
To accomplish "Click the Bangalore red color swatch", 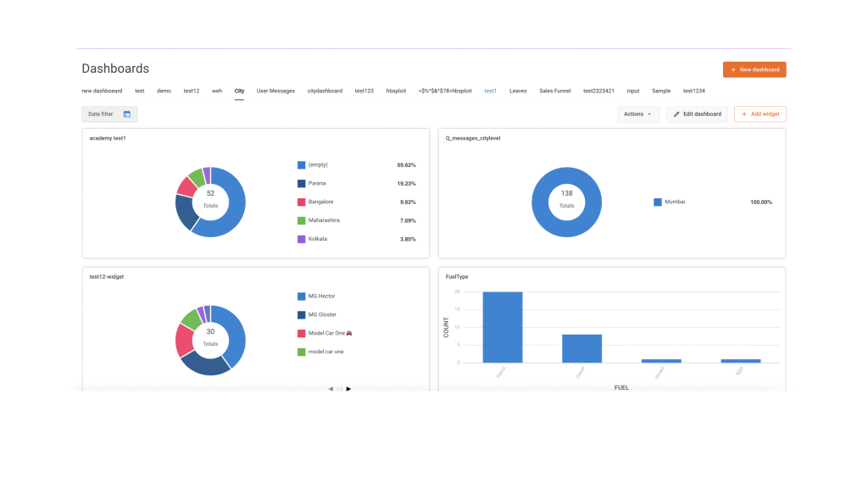I will [x=301, y=202].
